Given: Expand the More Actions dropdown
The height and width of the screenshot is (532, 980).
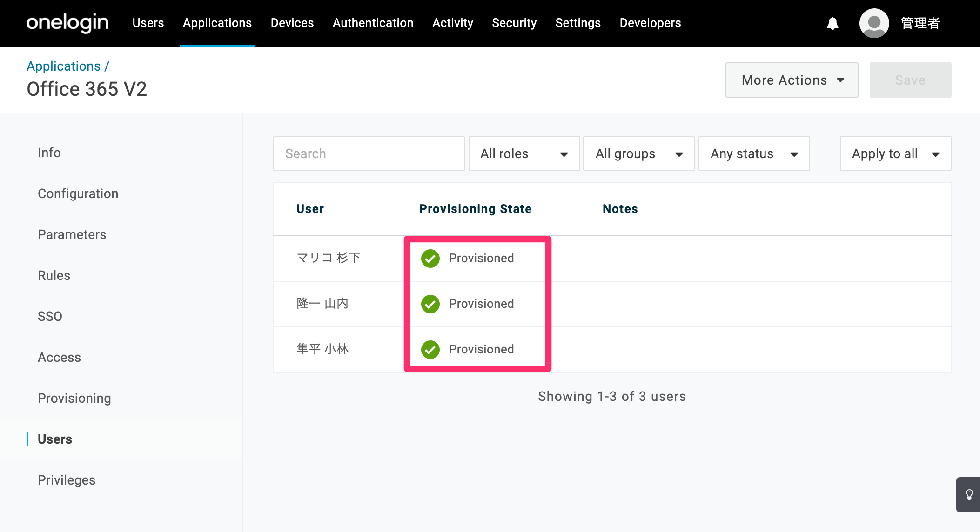Looking at the screenshot, I should pos(792,80).
